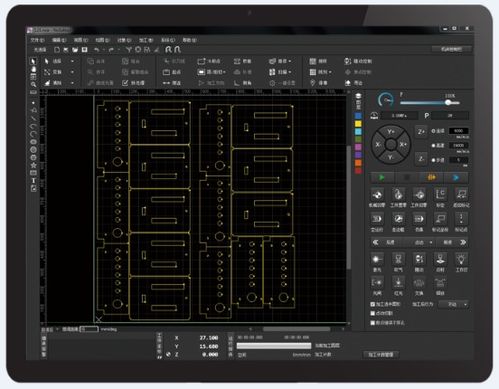The width and height of the screenshot is (499, 389).
Task: Click the light bulb icon in control panel
Action: tap(461, 259)
